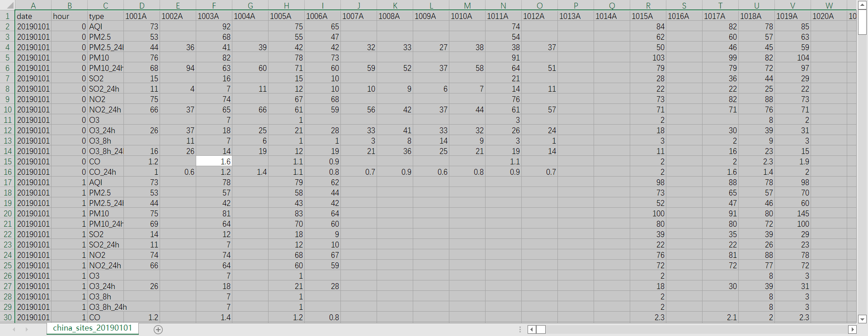This screenshot has height=336, width=868.
Task: Click cell V20 showing 145
Action: pyautogui.click(x=793, y=213)
